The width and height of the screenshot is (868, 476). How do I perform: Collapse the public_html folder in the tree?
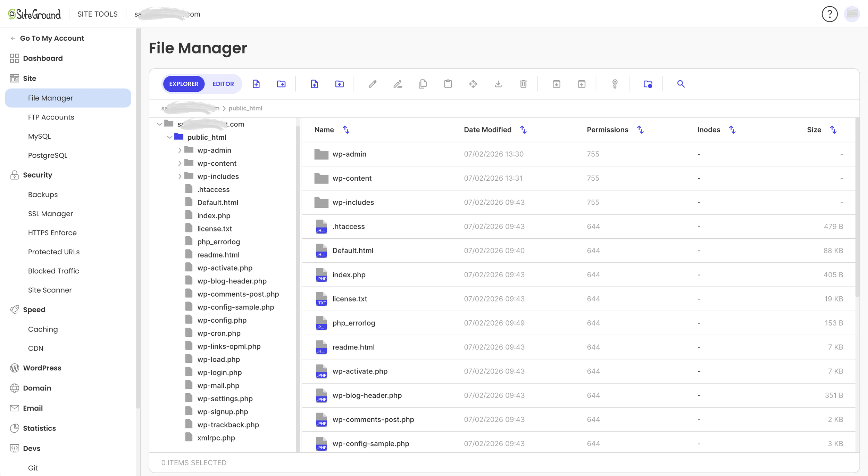pyautogui.click(x=169, y=137)
